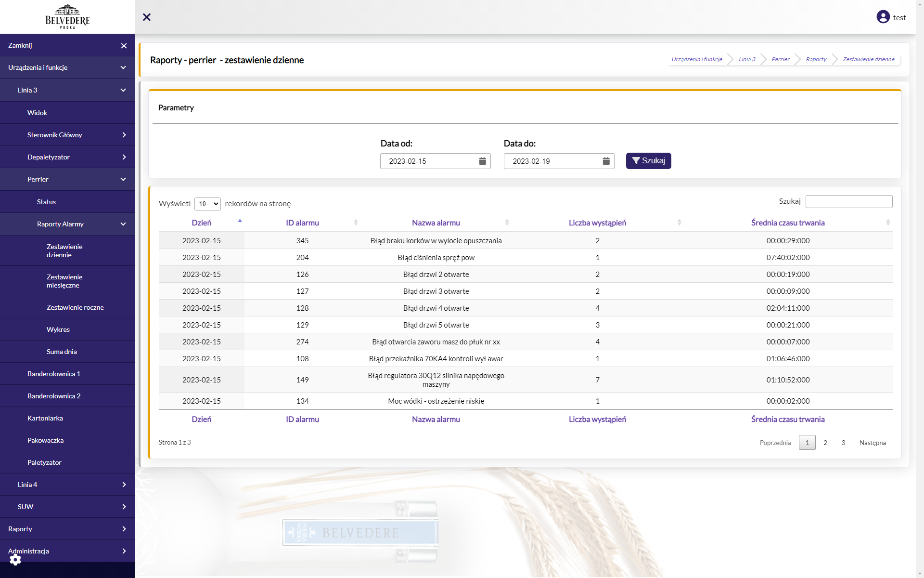Sort by Średnia czasu trwania header
This screenshot has height=578, width=924.
788,223
